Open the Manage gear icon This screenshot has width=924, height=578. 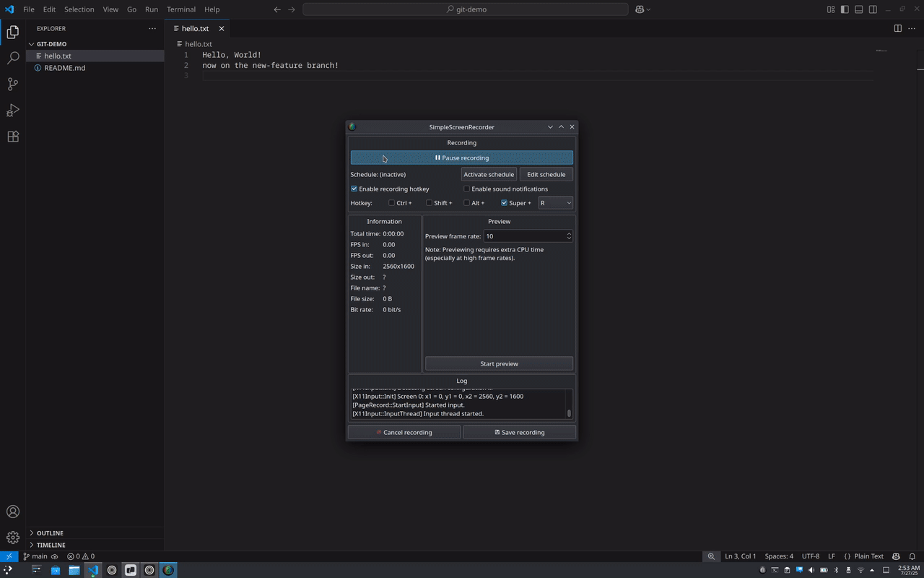[13, 538]
